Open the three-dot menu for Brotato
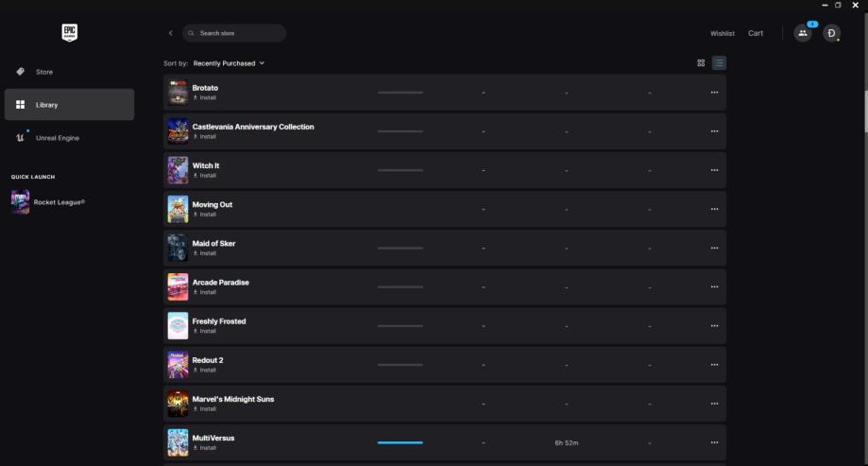 point(714,93)
